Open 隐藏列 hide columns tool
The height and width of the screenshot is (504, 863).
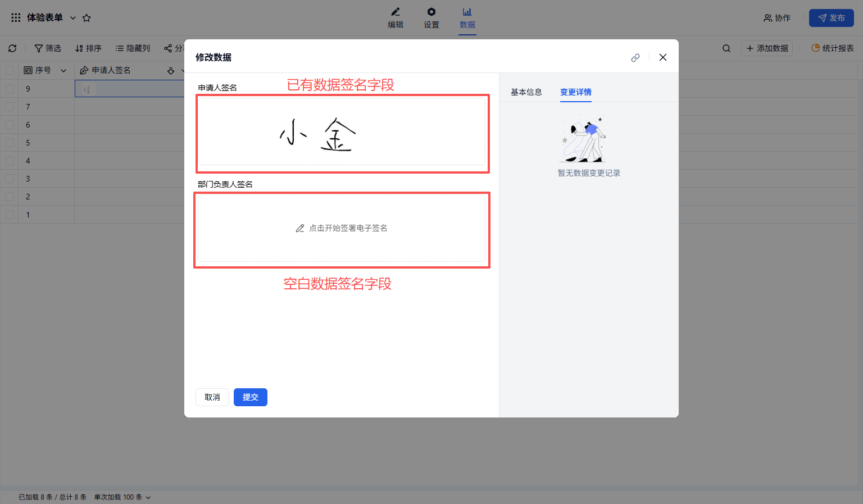point(133,48)
